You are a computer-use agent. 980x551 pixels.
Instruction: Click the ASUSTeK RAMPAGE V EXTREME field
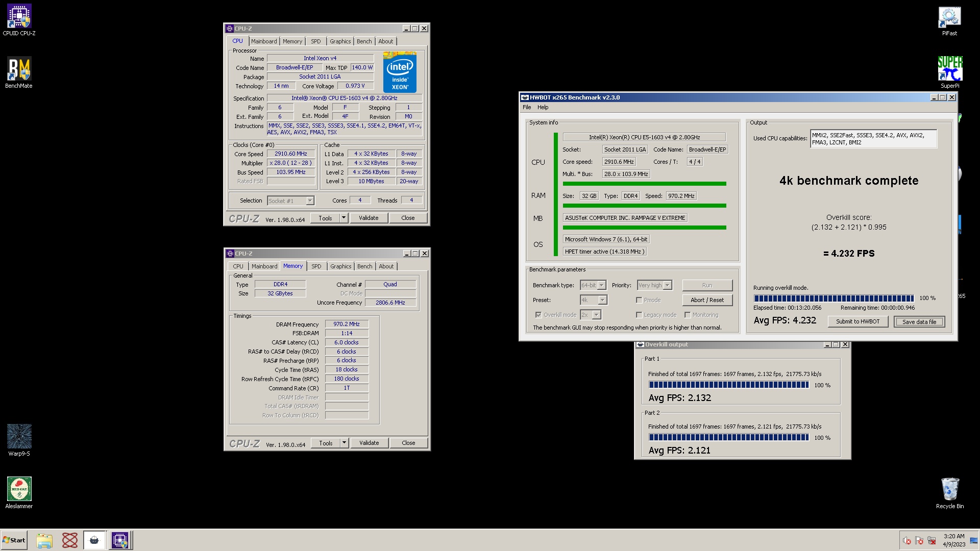coord(625,218)
